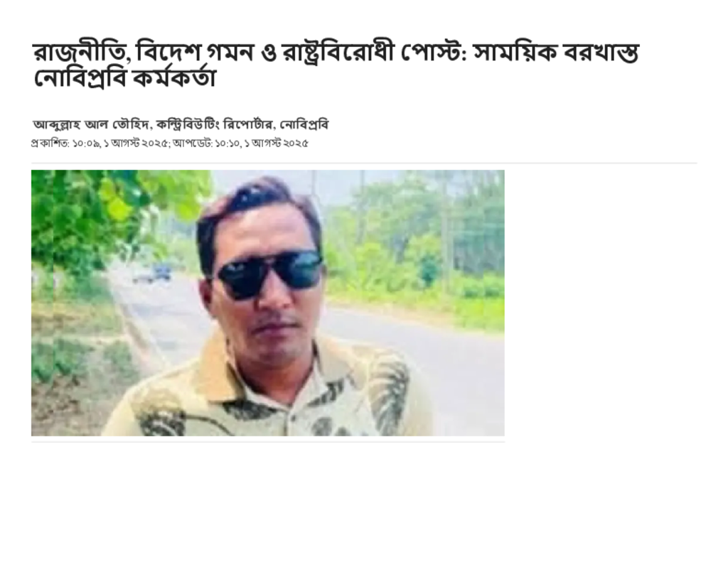Open the article's main photo
The height and width of the screenshot is (562, 728).
click(x=268, y=303)
